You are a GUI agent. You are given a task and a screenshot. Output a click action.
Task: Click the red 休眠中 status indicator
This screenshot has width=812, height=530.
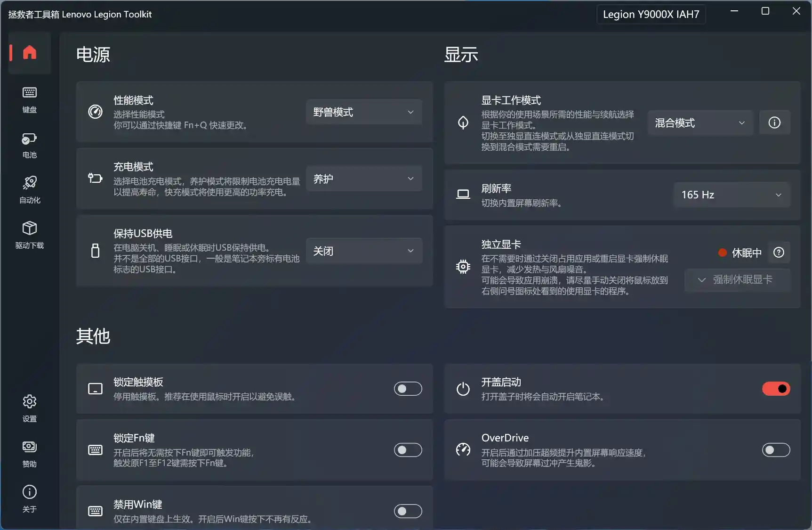coord(723,253)
